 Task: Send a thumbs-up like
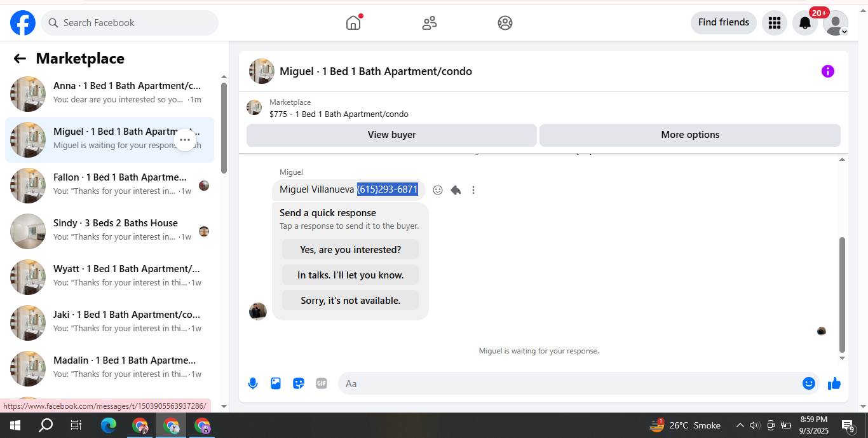coord(834,383)
